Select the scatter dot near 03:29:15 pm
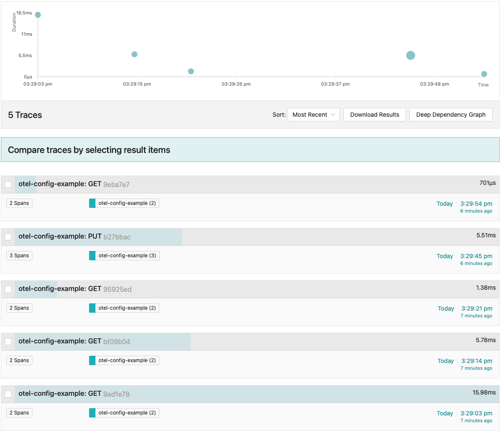The image size is (504, 432). tap(134, 55)
